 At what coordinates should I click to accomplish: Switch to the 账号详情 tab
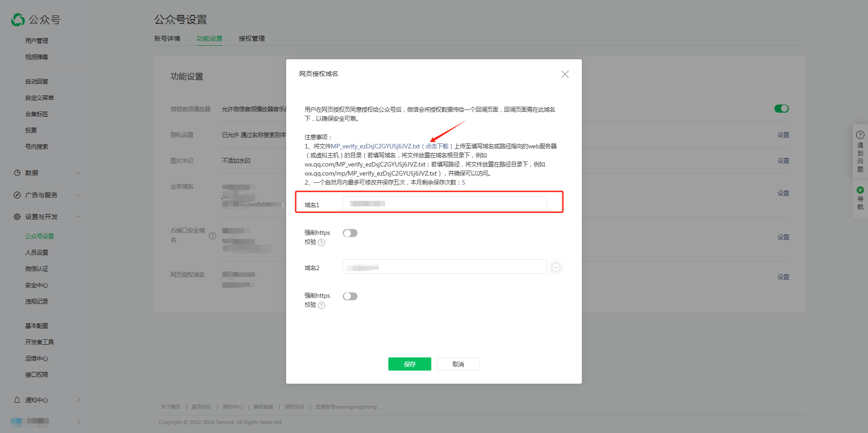pos(167,38)
